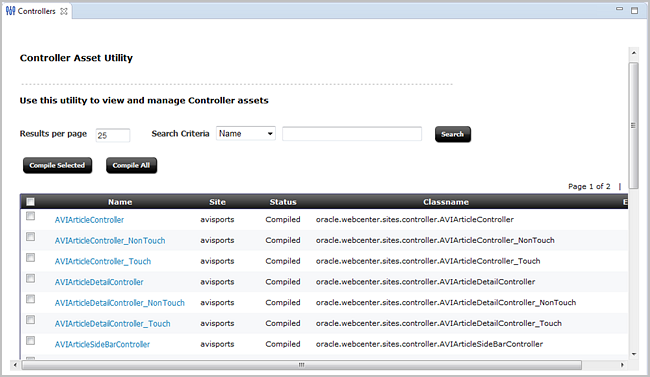Open the AVIArticleController_Touch link
Screen dimensions: 650x377
(x=103, y=261)
